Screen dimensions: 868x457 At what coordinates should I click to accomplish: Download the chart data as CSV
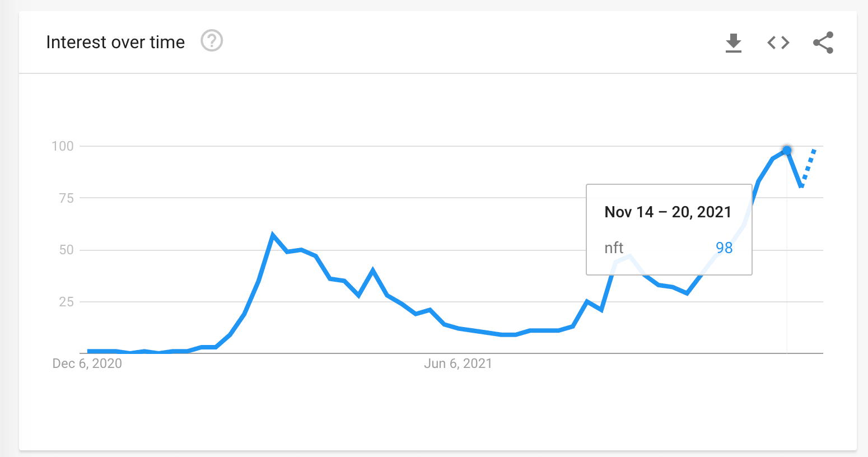(x=733, y=43)
